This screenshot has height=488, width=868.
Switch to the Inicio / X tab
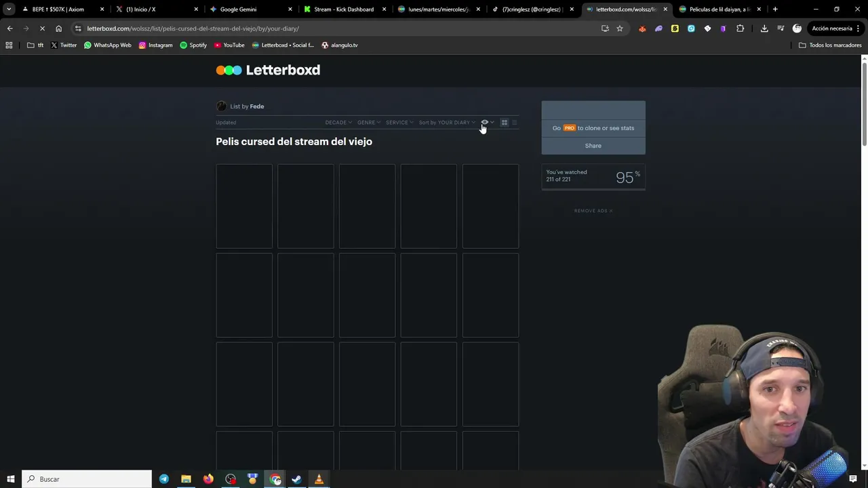coord(157,9)
